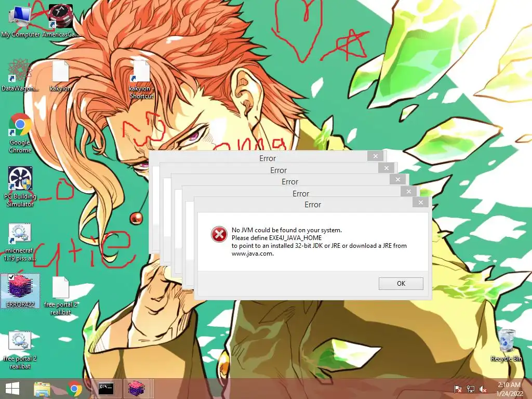Viewport: 532px width, 399px height.
Task: Open the Recycle Bin
Action: pos(506,345)
